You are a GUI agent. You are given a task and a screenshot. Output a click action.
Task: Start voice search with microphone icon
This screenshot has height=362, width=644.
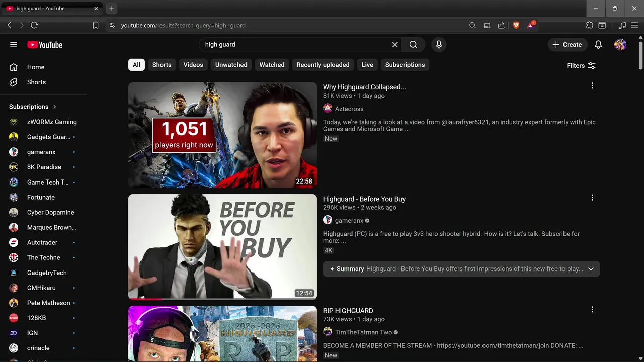[x=439, y=45]
